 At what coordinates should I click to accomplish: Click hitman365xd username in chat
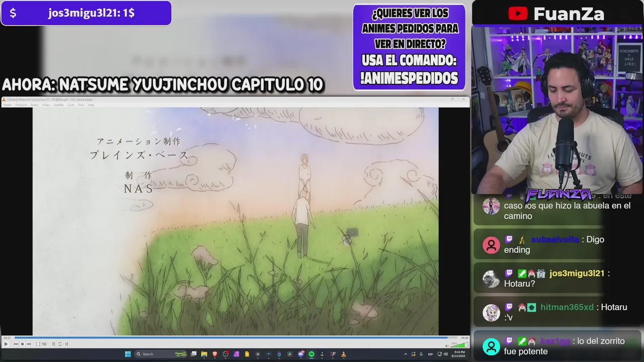[567, 307]
